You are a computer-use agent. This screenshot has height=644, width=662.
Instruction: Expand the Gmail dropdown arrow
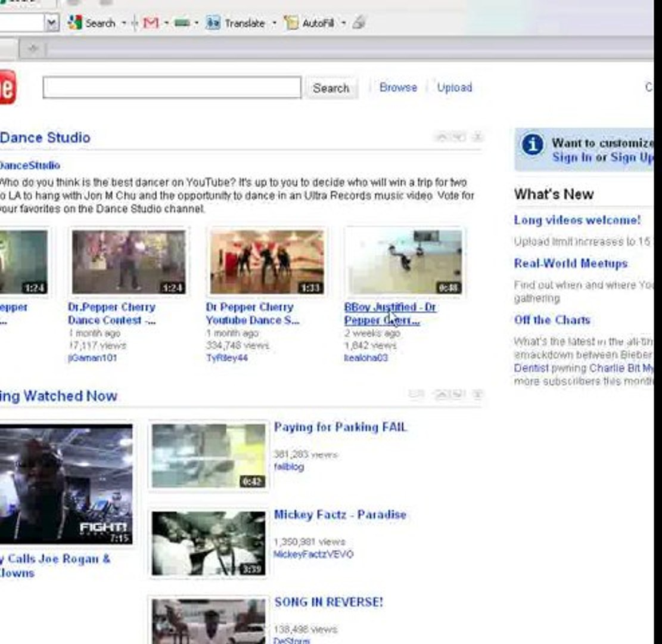tap(166, 23)
